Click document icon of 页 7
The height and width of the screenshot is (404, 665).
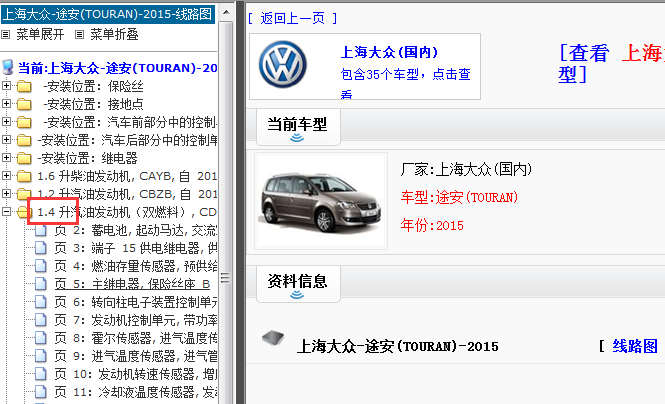41,320
